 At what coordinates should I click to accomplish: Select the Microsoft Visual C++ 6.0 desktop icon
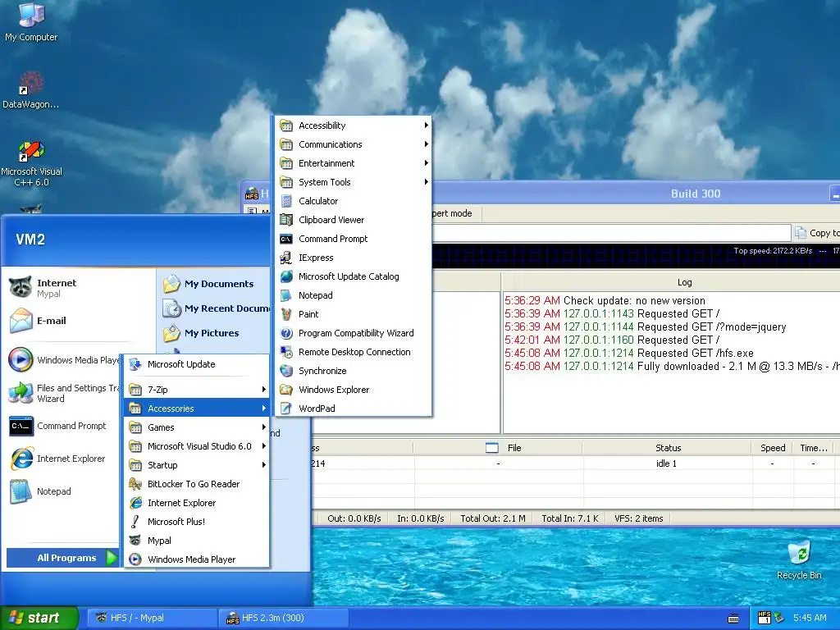(x=31, y=163)
